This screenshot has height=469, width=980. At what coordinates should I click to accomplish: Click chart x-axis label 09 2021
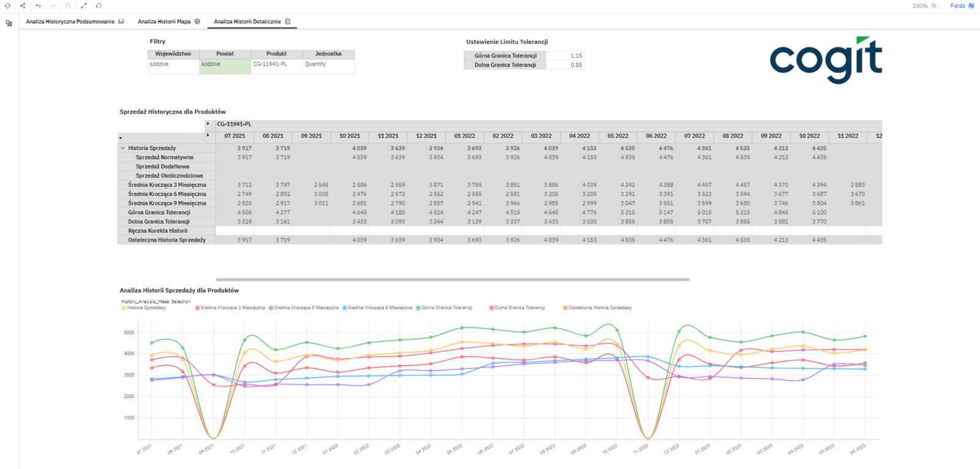[206, 448]
